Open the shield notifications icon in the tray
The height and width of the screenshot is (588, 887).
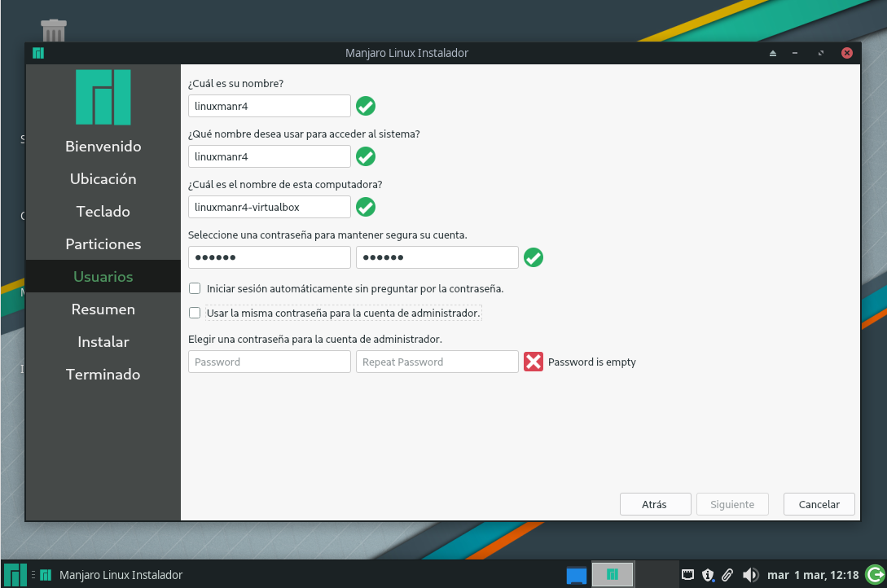706,574
